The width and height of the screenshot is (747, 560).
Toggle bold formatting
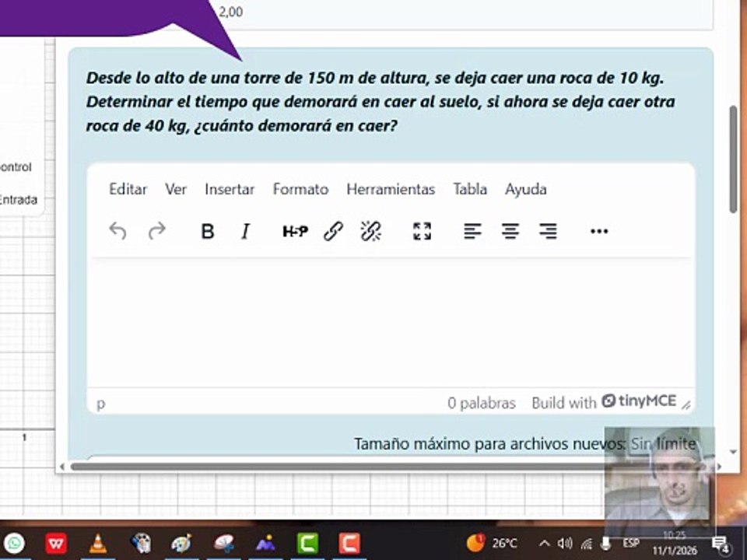[x=207, y=232]
